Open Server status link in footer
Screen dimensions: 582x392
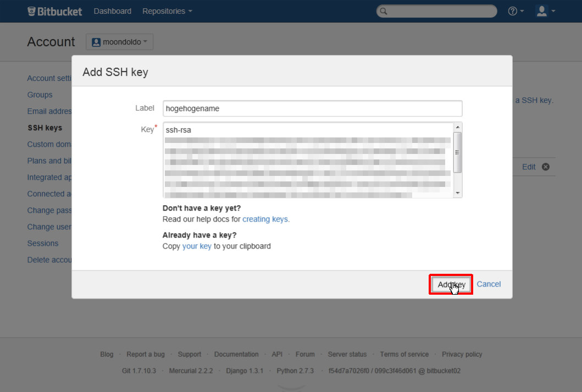click(x=347, y=354)
